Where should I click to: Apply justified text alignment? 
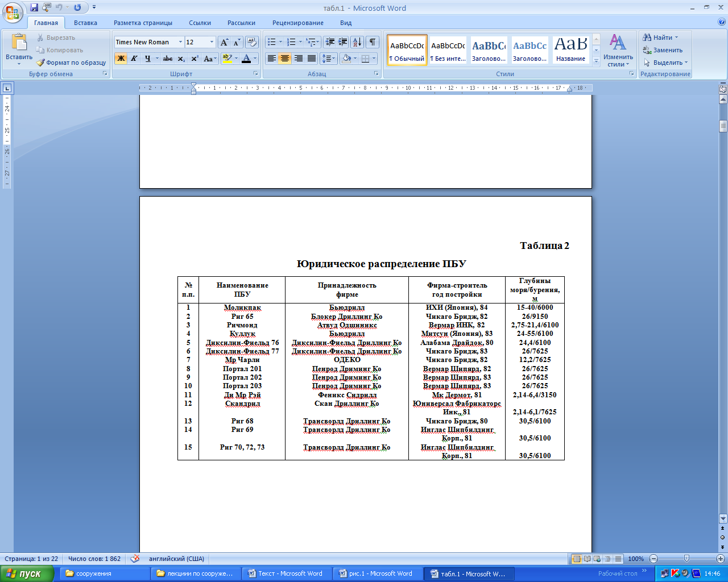pyautogui.click(x=312, y=59)
